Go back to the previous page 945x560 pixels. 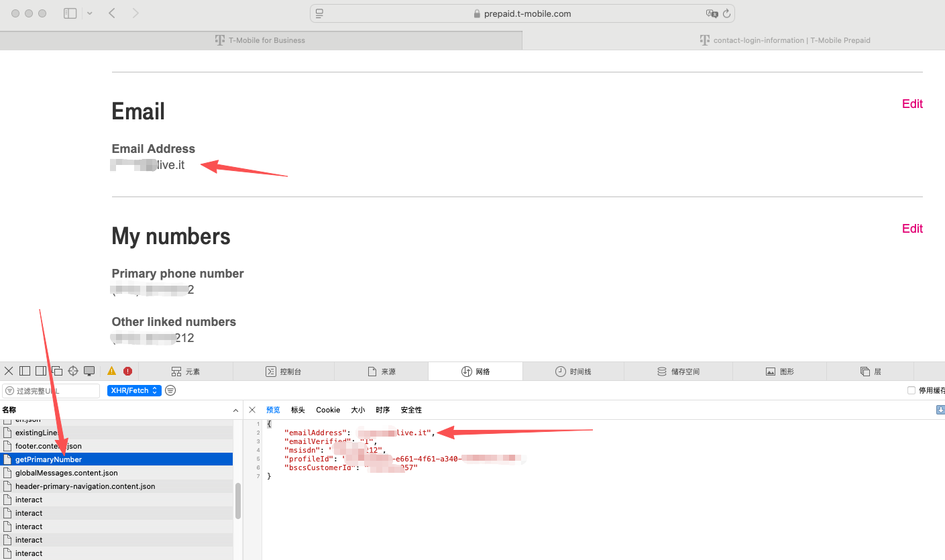(x=112, y=13)
